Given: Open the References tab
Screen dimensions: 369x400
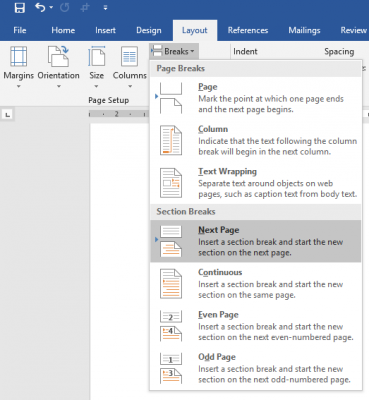Looking at the screenshot, I should [248, 30].
